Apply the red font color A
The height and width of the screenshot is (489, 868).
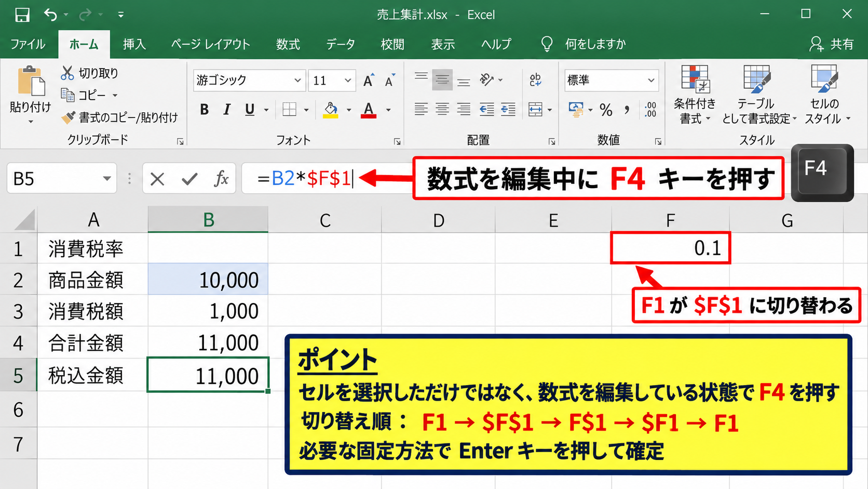tap(369, 110)
